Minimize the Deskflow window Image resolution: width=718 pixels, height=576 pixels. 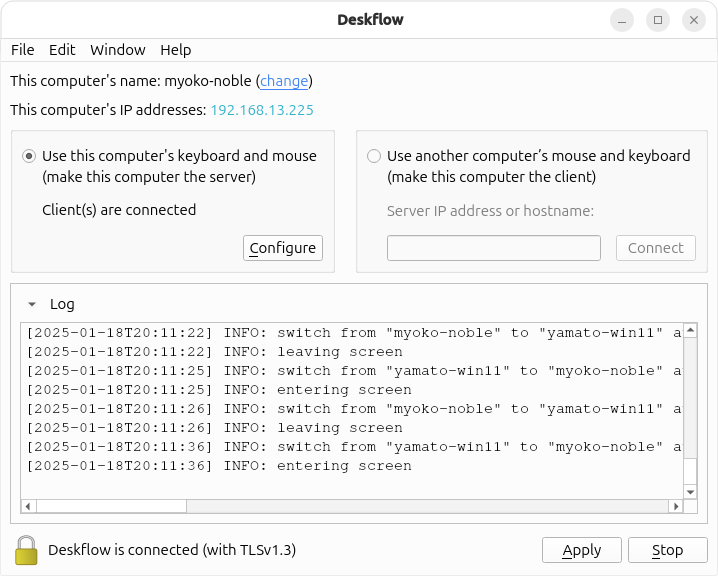(x=622, y=20)
